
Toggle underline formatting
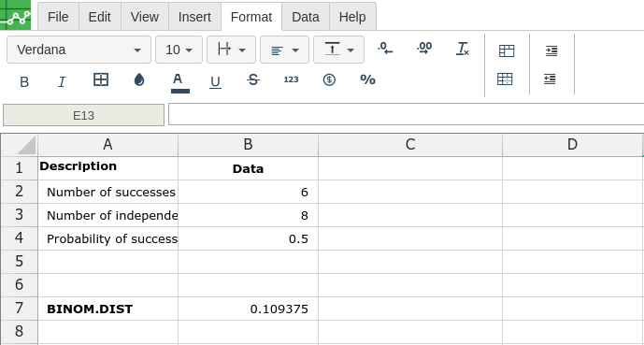pyautogui.click(x=215, y=81)
